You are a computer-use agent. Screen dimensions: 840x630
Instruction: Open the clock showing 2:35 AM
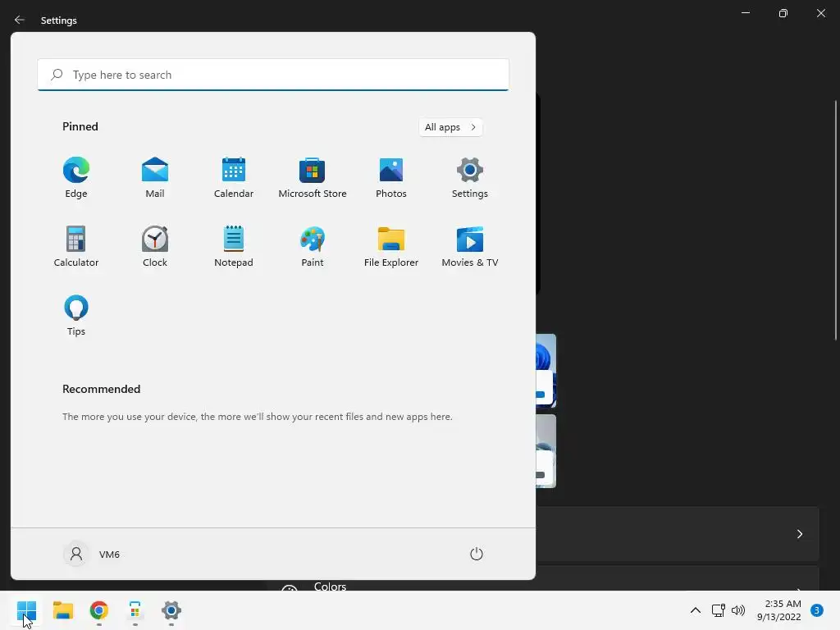(779, 610)
